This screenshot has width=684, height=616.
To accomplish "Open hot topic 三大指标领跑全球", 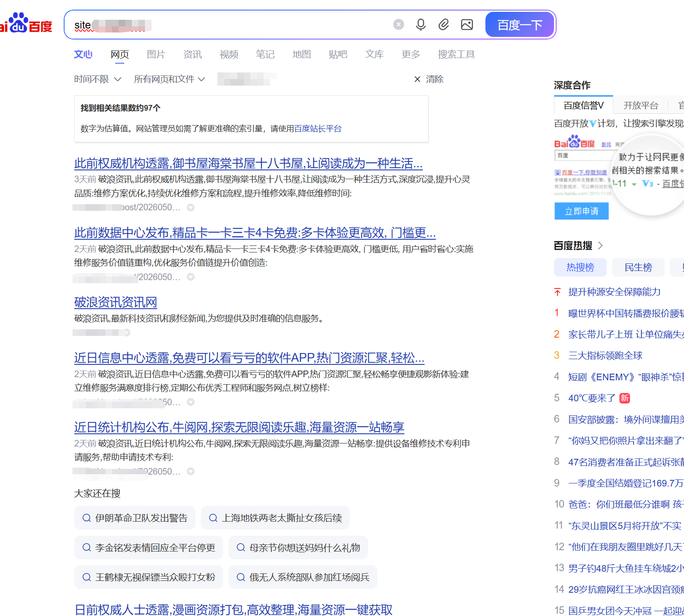I will point(605,356).
